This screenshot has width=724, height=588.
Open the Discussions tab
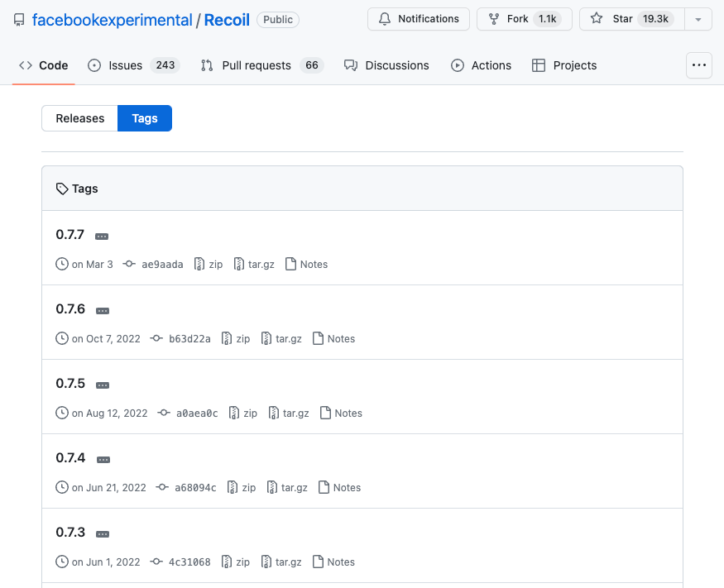(396, 65)
